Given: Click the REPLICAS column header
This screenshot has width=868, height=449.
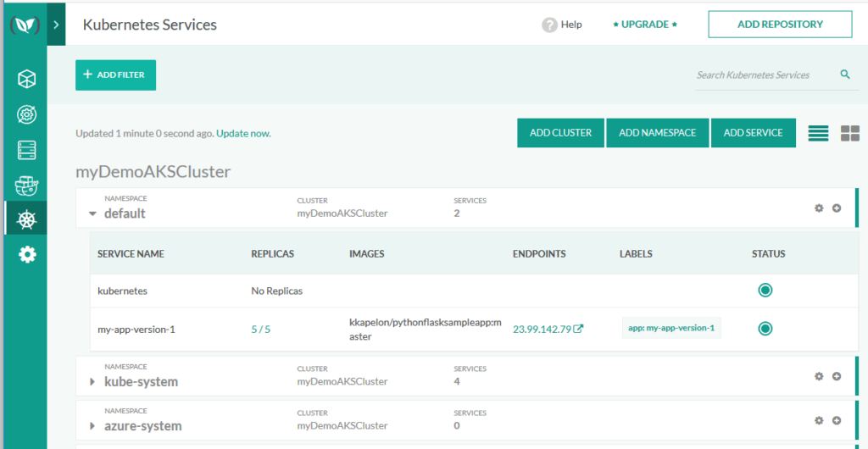Looking at the screenshot, I should (272, 254).
